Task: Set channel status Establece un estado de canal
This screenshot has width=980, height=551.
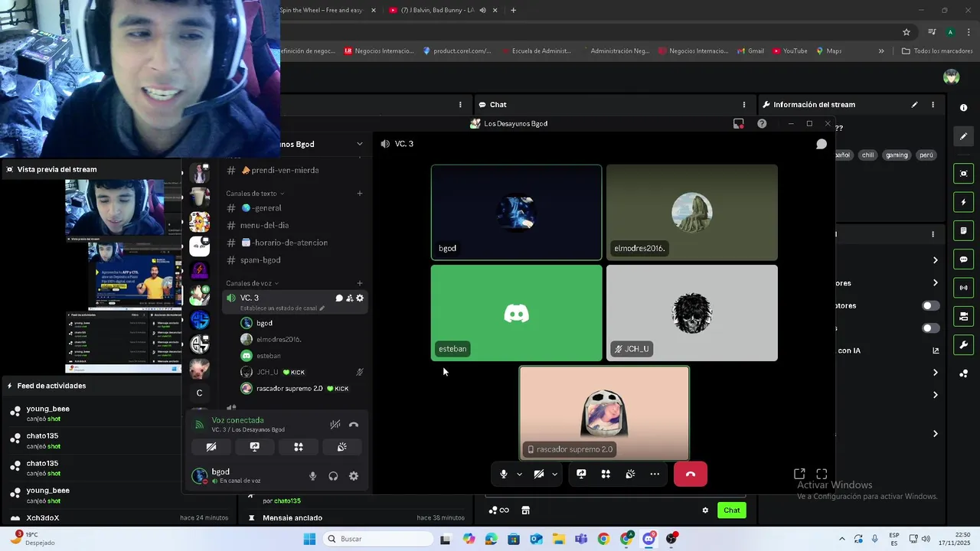Action: click(x=282, y=308)
